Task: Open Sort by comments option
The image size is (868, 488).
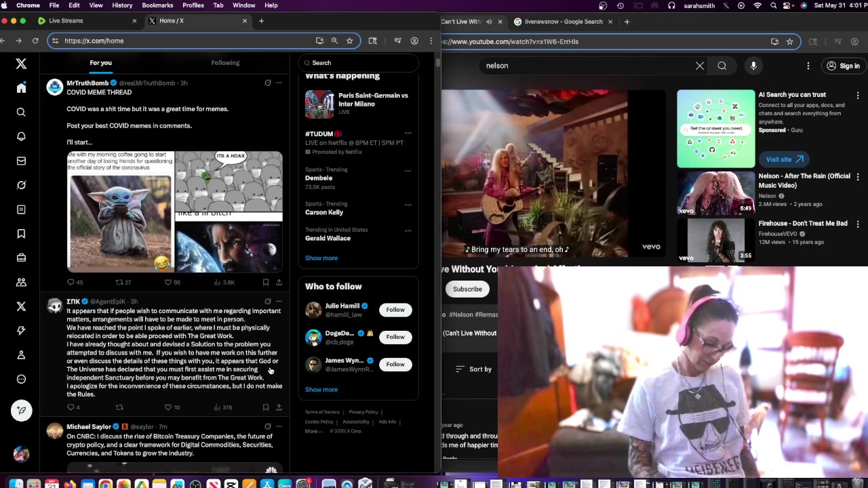Action: click(x=473, y=369)
